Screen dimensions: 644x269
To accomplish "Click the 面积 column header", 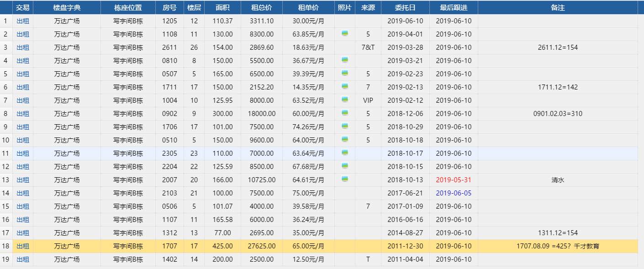I will (x=222, y=8).
